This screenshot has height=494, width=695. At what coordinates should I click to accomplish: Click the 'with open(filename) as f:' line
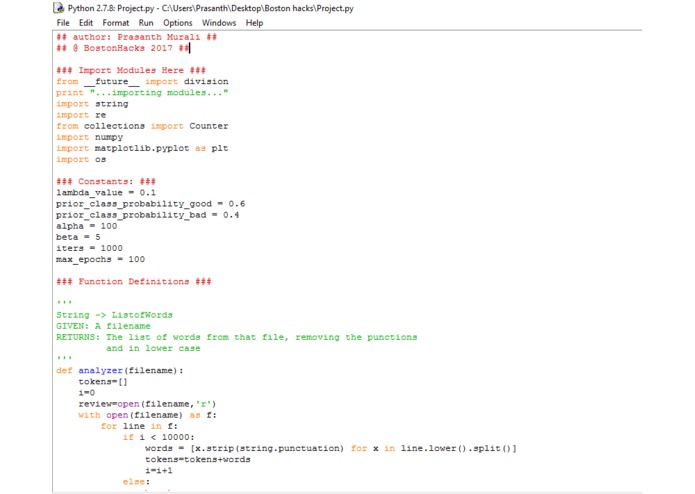(148, 415)
